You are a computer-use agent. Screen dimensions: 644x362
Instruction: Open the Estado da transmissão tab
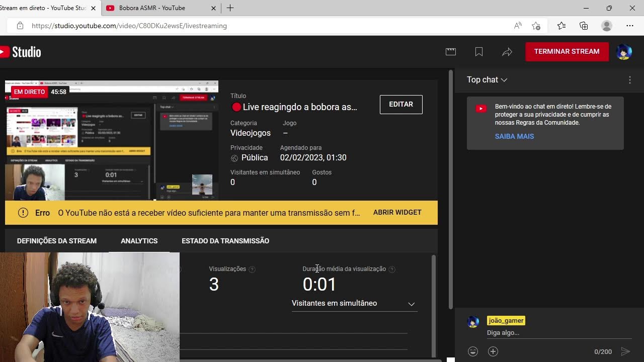pyautogui.click(x=225, y=241)
